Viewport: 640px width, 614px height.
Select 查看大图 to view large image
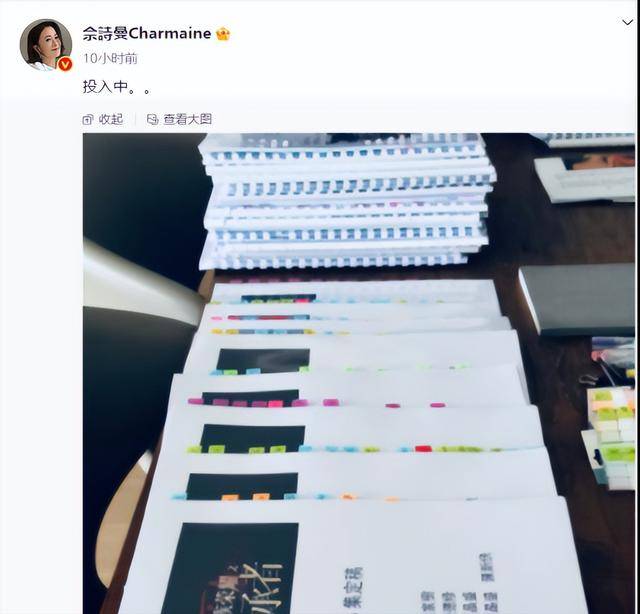point(187,119)
